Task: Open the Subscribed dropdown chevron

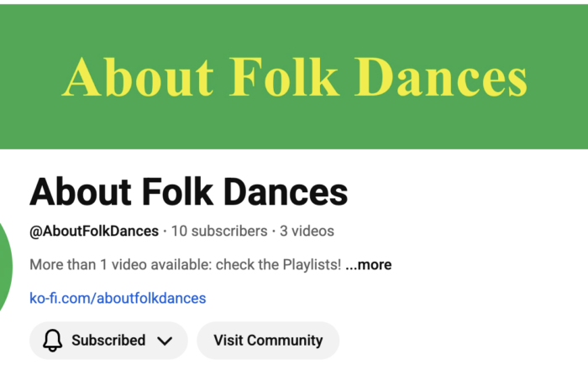Action: 165,341
